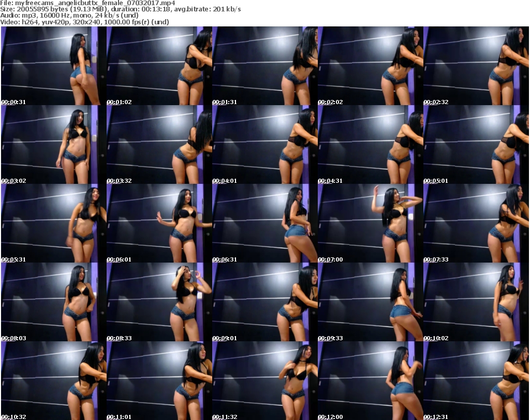Viewport: 530px width, 420px height.
Task: View the thumbnail frame stamped 00:10:32
Action: (x=54, y=381)
